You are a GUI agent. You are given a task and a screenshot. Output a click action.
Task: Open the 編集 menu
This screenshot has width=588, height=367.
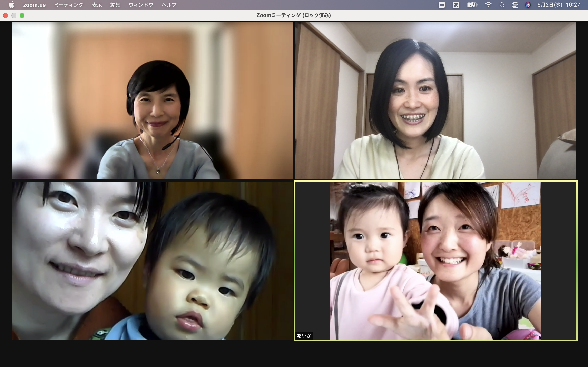tap(115, 5)
